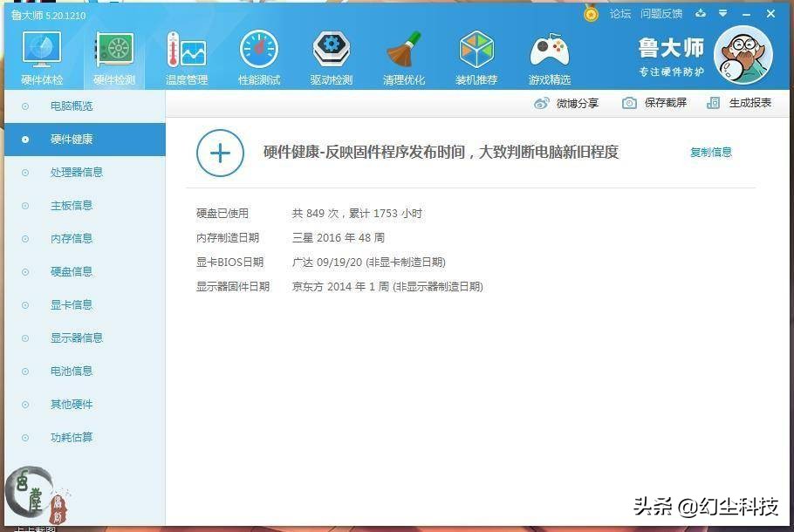Open the 硬件体检 (Hardware Checkup) tool
794x532 pixels.
click(x=40, y=54)
